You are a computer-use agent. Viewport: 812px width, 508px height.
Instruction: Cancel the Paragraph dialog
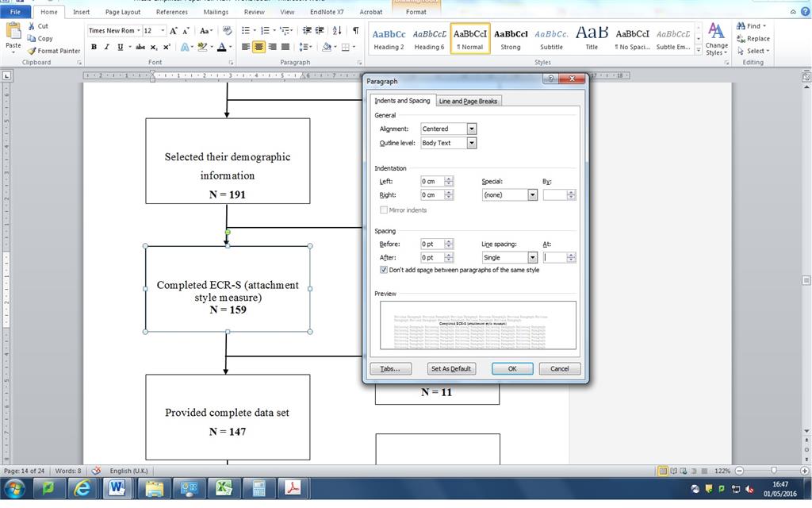tap(559, 368)
